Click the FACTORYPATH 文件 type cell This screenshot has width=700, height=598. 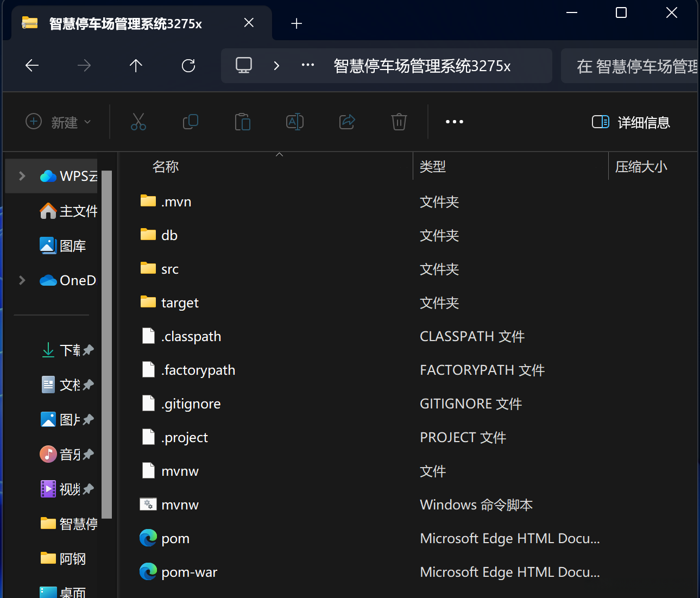[x=482, y=370]
